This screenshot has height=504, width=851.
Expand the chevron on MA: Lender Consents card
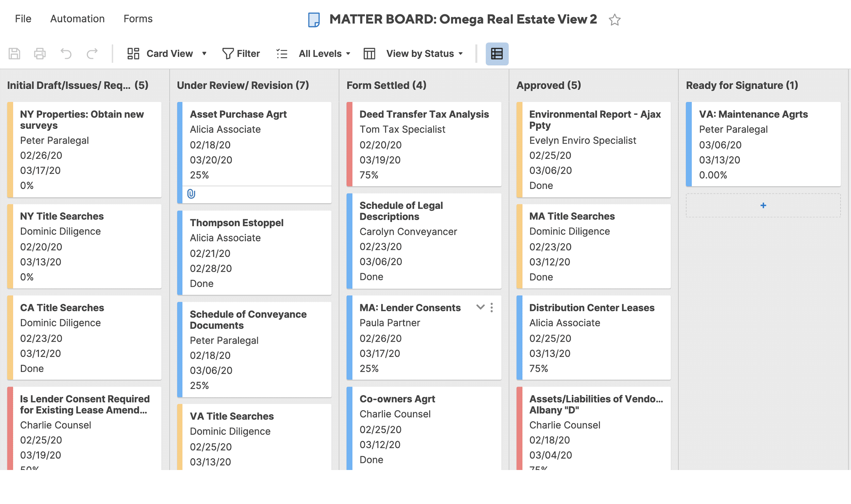(480, 307)
